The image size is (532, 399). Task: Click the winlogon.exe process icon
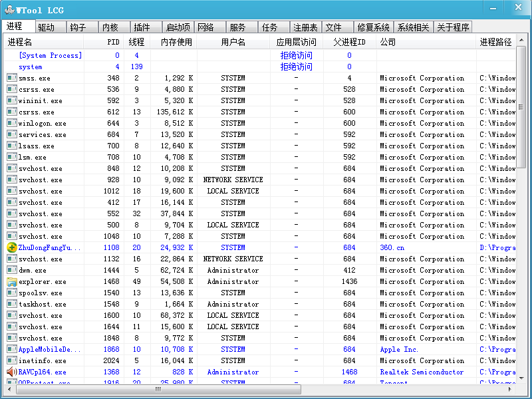point(11,123)
